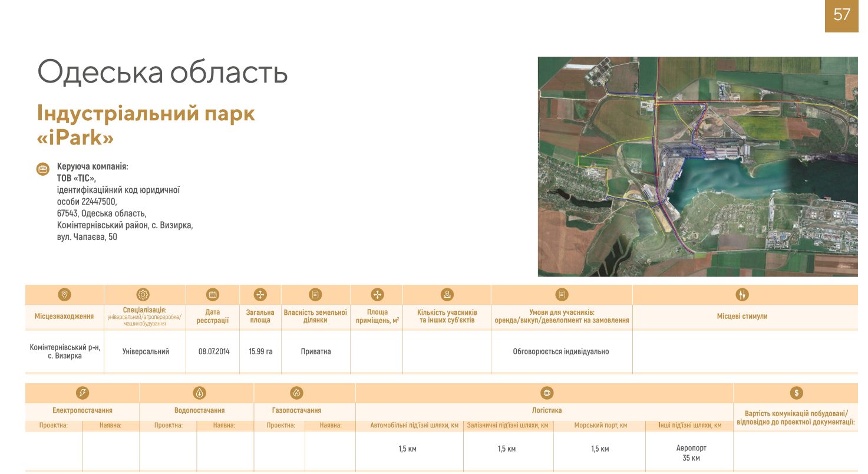Click the Кількість учасників та інших суб'єктів header
This screenshot has width=868, height=474.
[x=447, y=317]
